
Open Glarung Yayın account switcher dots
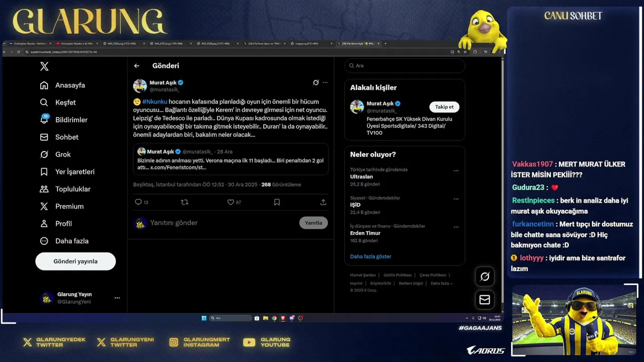pyautogui.click(x=117, y=298)
